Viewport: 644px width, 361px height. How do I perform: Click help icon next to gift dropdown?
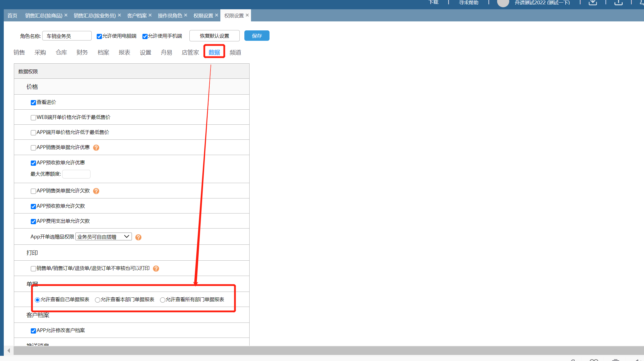tap(139, 237)
